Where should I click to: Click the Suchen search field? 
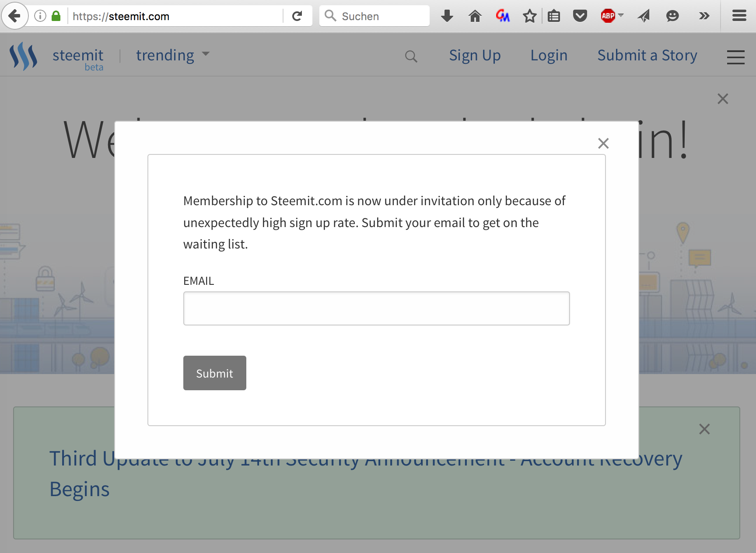click(x=374, y=16)
